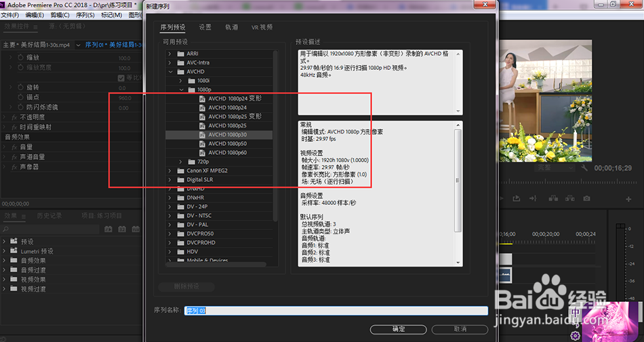The height and width of the screenshot is (342, 644).
Task: Open the 文件(F) menu
Action: pyautogui.click(x=10, y=15)
